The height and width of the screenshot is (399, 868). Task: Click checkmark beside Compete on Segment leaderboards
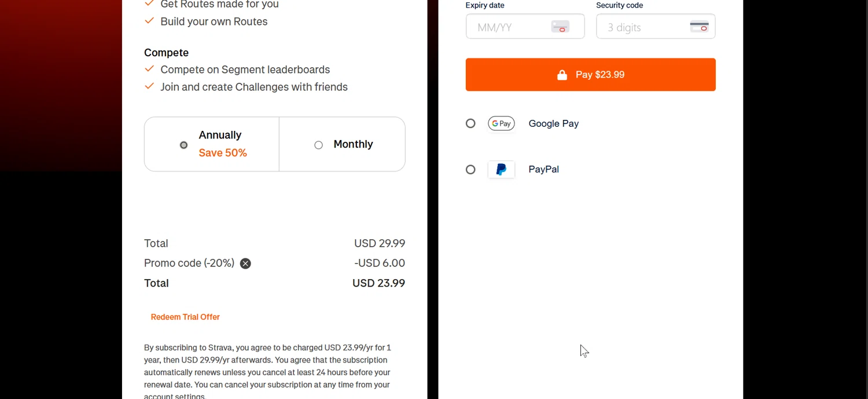click(149, 69)
